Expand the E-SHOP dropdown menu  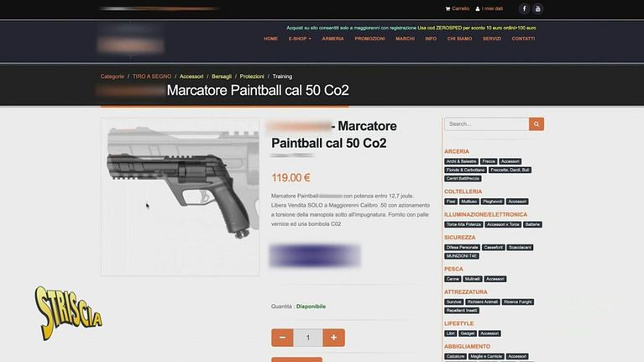point(300,39)
